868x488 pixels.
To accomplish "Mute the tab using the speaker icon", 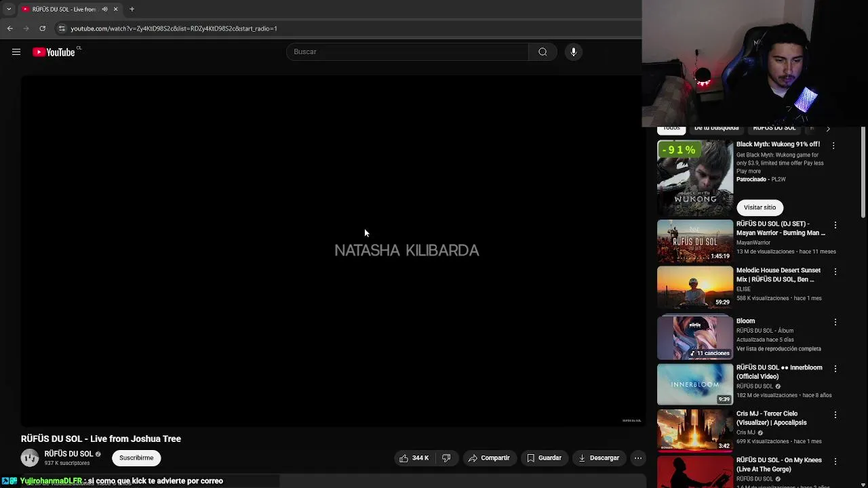I will coord(104,9).
